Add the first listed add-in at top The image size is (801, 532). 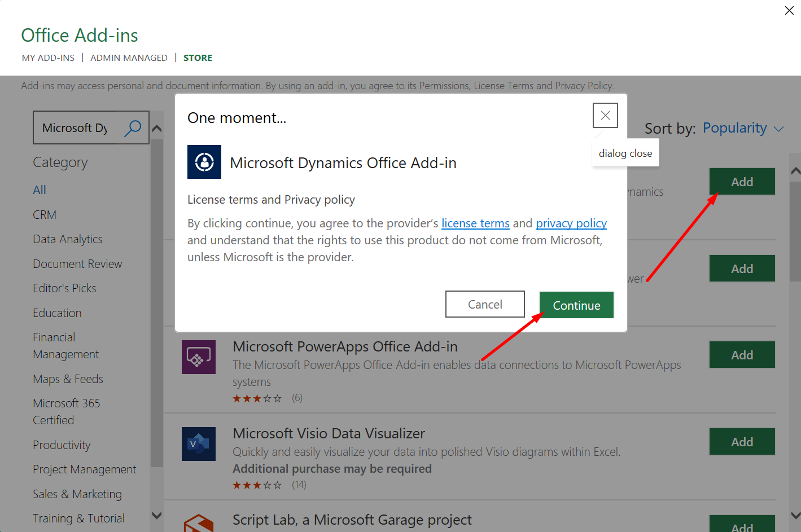pos(742,182)
